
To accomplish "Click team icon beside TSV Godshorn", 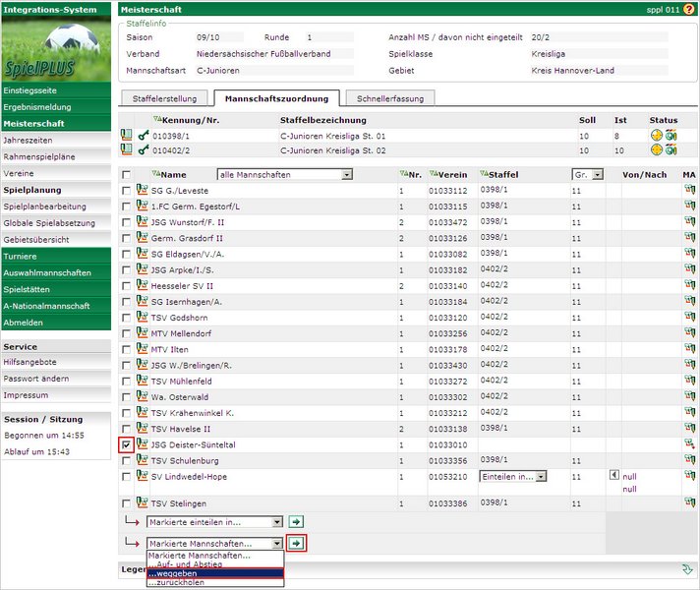I will coord(143,318).
